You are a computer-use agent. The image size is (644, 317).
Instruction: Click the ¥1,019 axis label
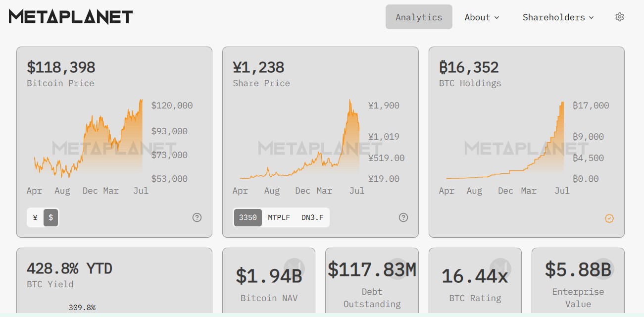(384, 137)
